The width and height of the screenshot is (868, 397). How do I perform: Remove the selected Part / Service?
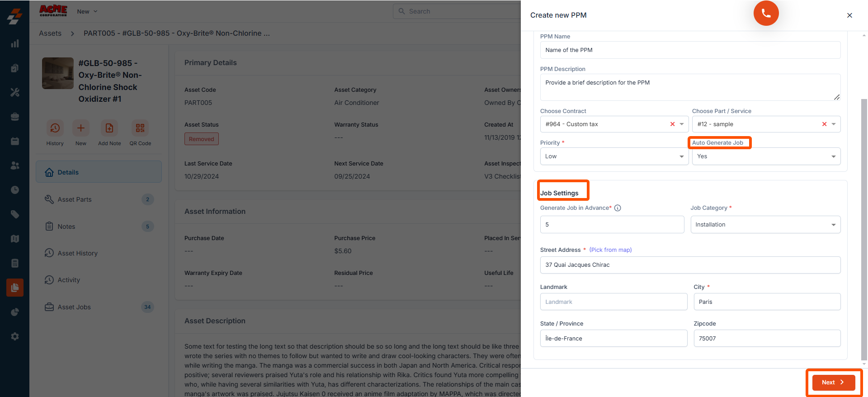[824, 124]
